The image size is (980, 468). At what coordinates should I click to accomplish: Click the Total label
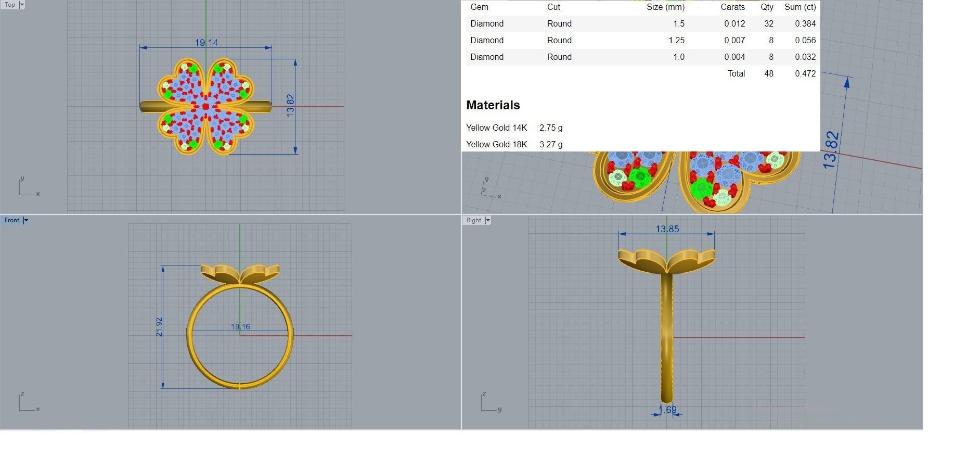coord(736,74)
